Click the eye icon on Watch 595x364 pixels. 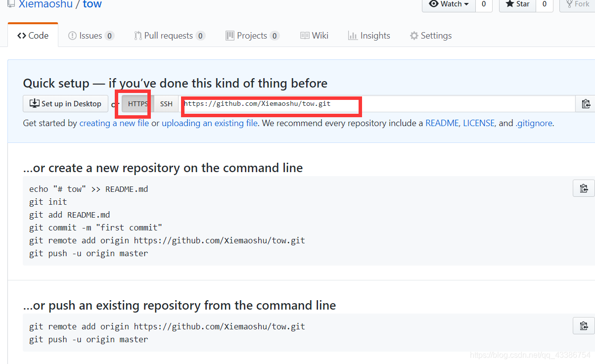pos(434,4)
